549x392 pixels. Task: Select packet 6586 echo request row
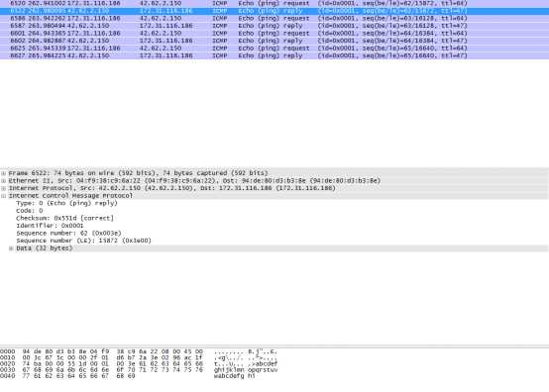coord(274,18)
